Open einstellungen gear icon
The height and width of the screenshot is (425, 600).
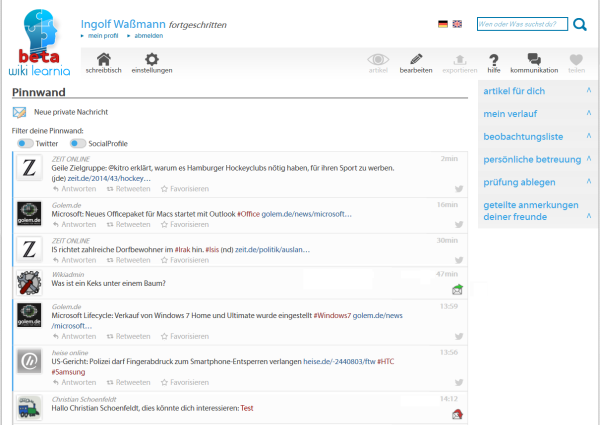tap(152, 59)
